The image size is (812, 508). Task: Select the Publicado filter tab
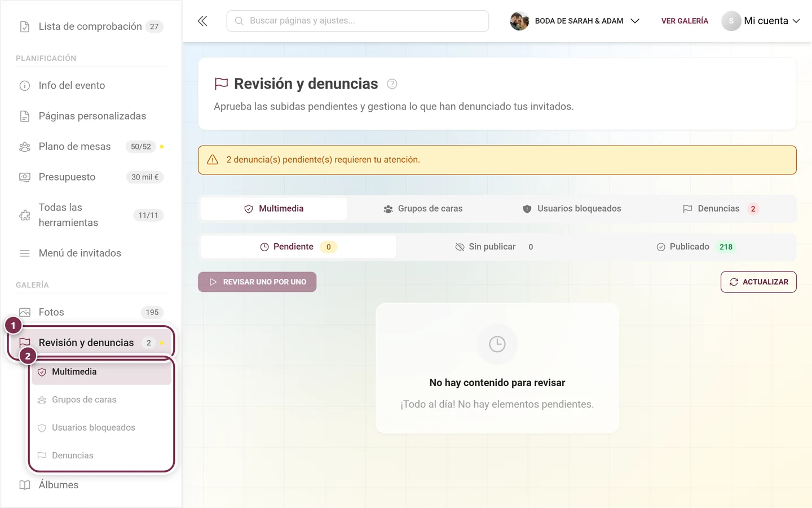point(695,247)
